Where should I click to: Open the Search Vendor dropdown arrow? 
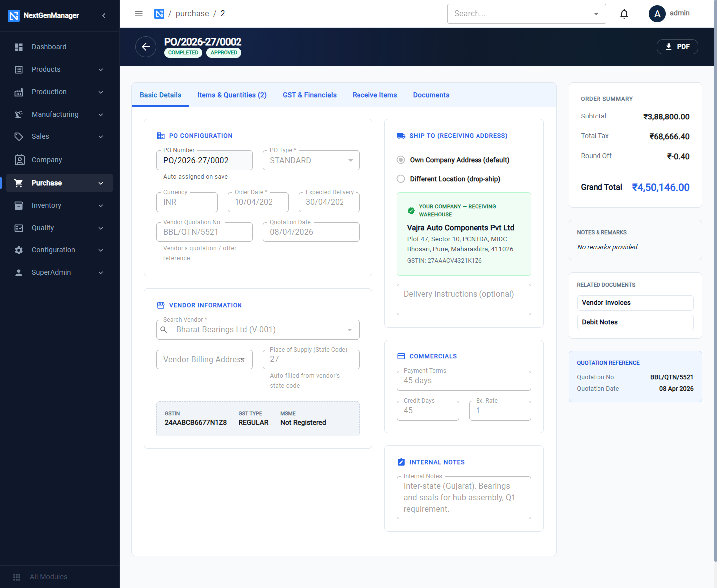[350, 330]
